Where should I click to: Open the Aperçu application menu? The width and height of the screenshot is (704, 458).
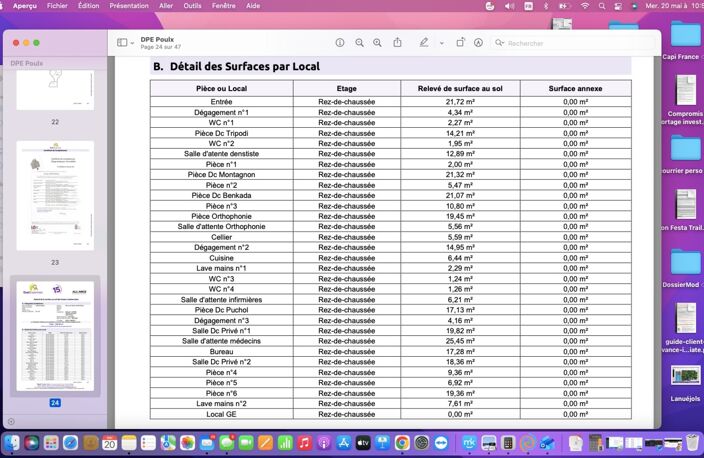tap(25, 6)
